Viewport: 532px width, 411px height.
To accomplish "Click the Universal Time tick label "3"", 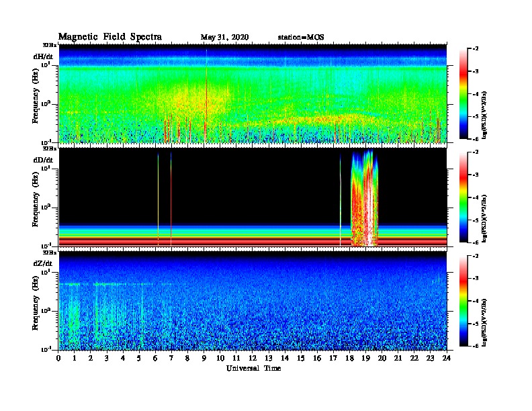I will point(107,359).
